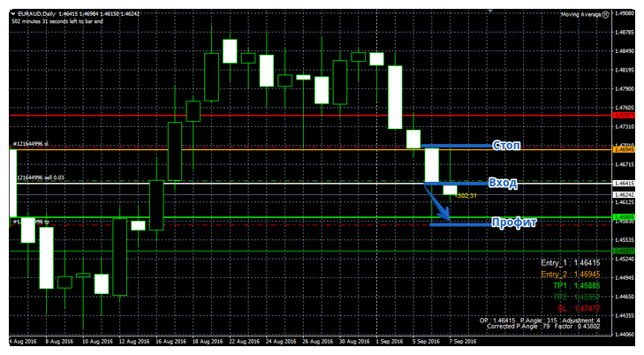Click the red 1.47477 price tag

coord(627,115)
